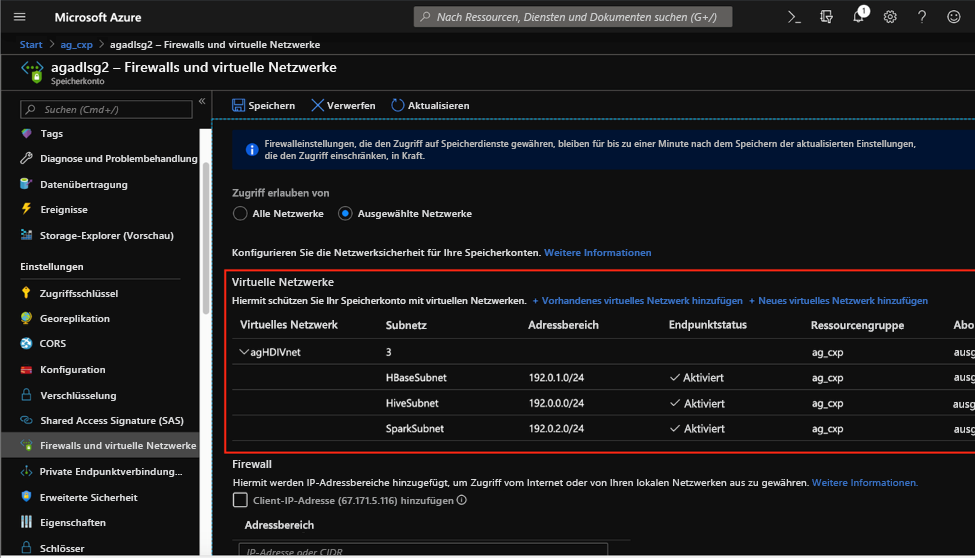Screen dimensions: 975x558
Task: Collapse the agHDIVnet network row
Action: coord(244,352)
